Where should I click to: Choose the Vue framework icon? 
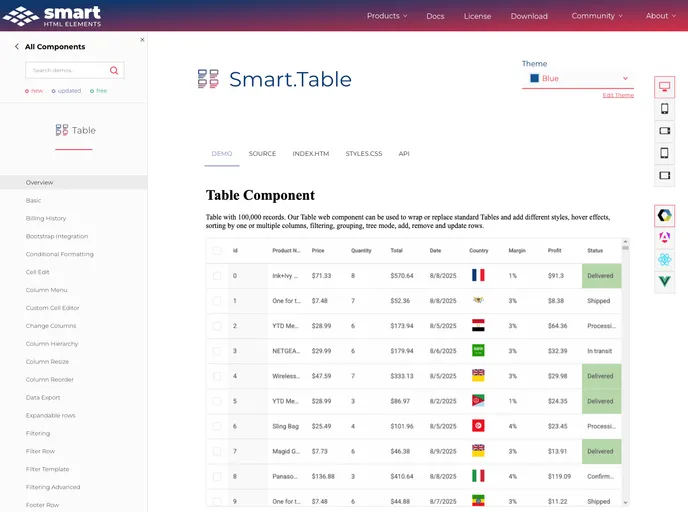(664, 281)
